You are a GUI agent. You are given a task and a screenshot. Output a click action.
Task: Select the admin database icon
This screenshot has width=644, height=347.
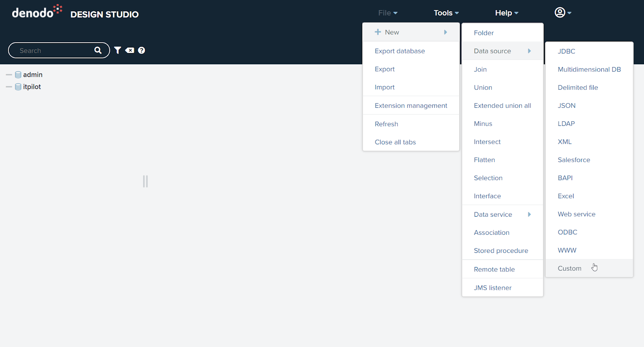18,75
